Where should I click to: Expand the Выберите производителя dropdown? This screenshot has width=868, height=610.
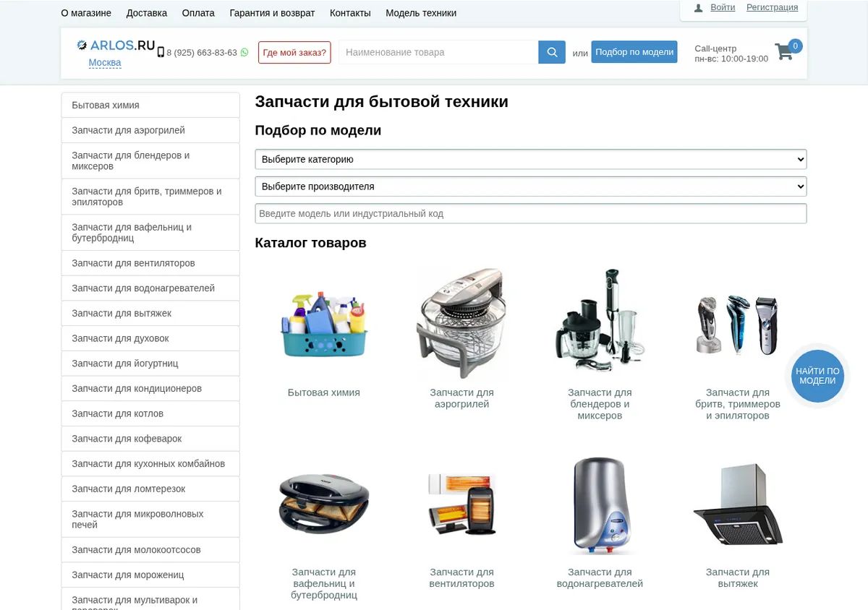click(x=531, y=186)
